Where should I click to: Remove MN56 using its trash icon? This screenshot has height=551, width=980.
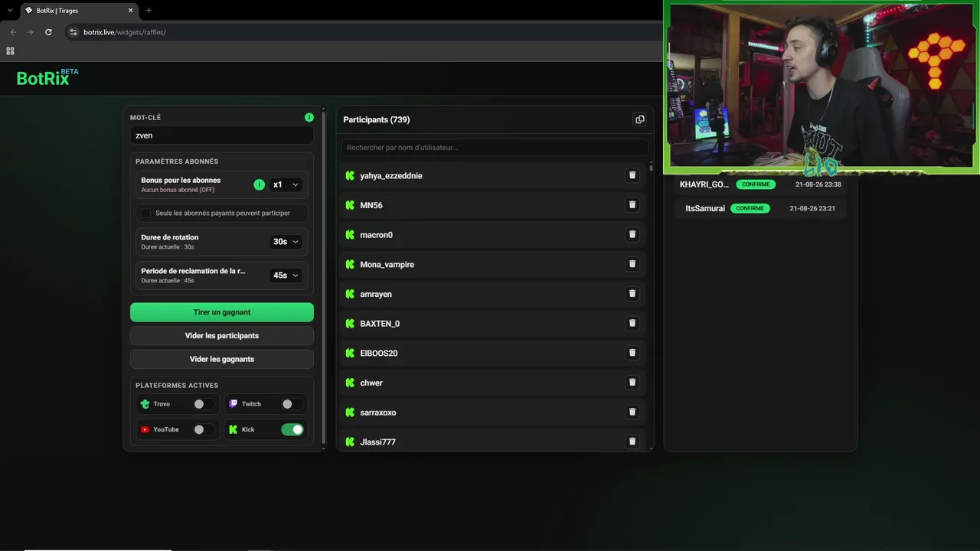pyautogui.click(x=632, y=205)
